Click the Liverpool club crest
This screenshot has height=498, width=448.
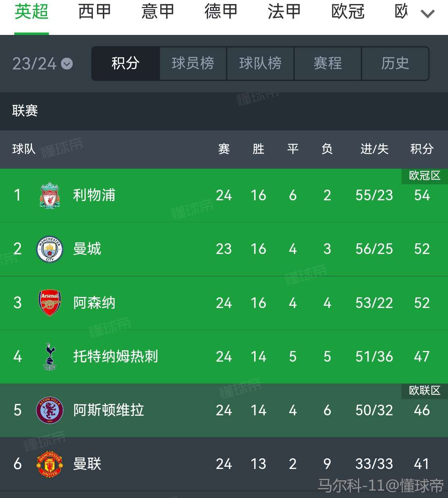[50, 195]
